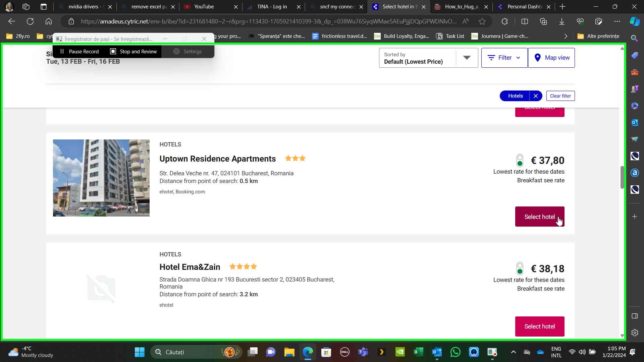The image size is (644, 362).
Task: Open the 2fly.ro bookmark folder
Action: click(x=18, y=36)
